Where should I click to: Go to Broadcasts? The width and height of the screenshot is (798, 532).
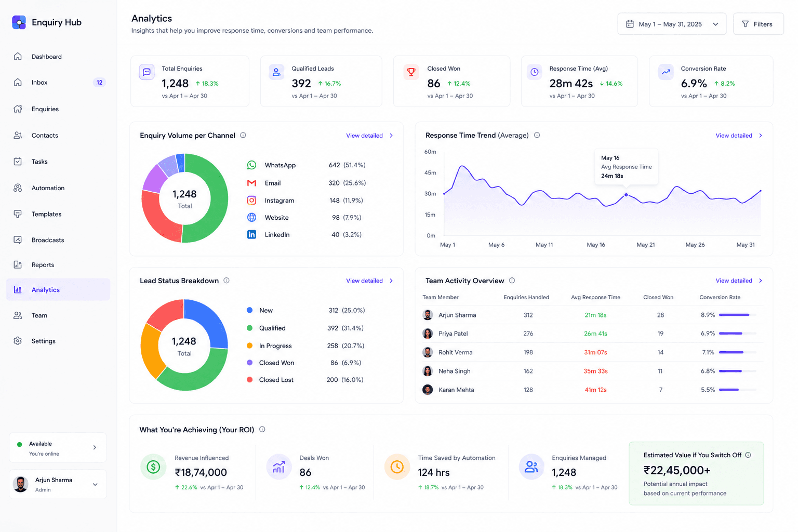58,240
